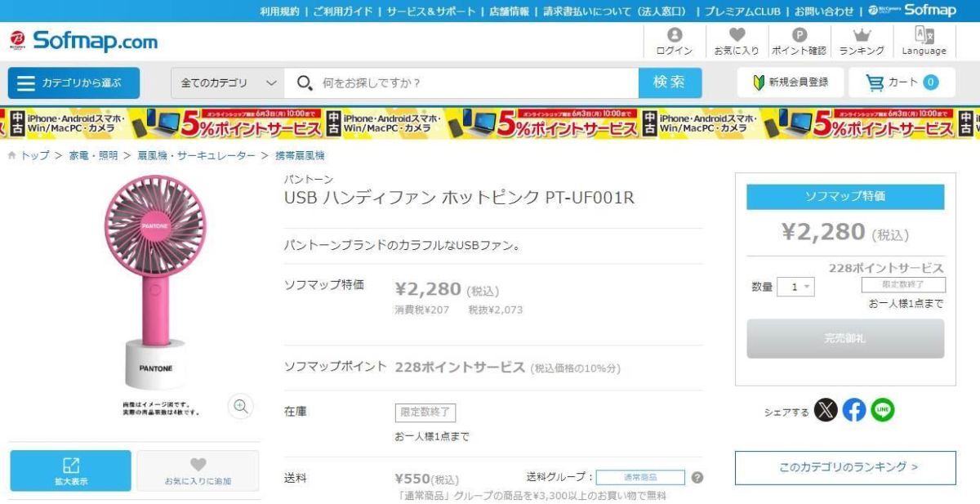Click the 通常商品 shipping group box
This screenshot has width=980, height=504.
(x=639, y=478)
